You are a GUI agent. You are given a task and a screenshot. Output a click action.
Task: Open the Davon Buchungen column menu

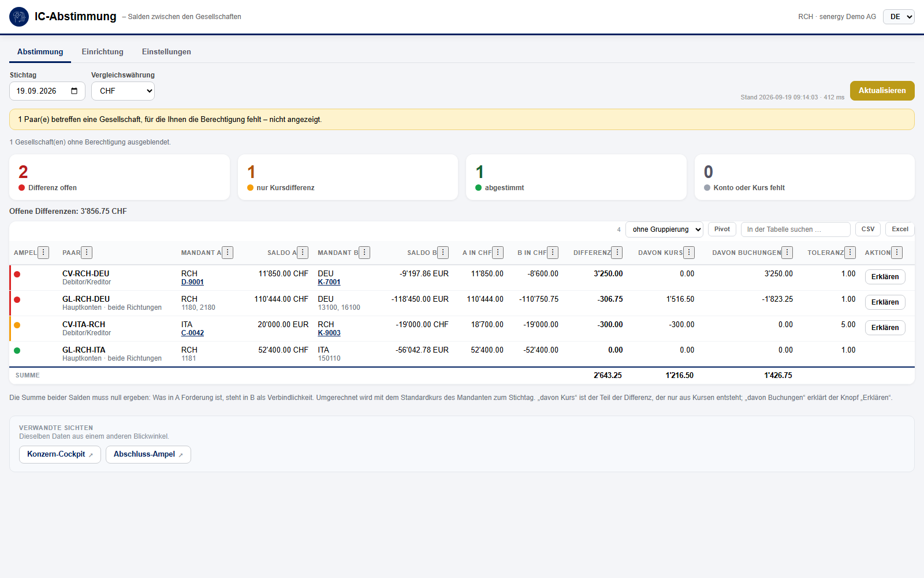click(x=787, y=253)
